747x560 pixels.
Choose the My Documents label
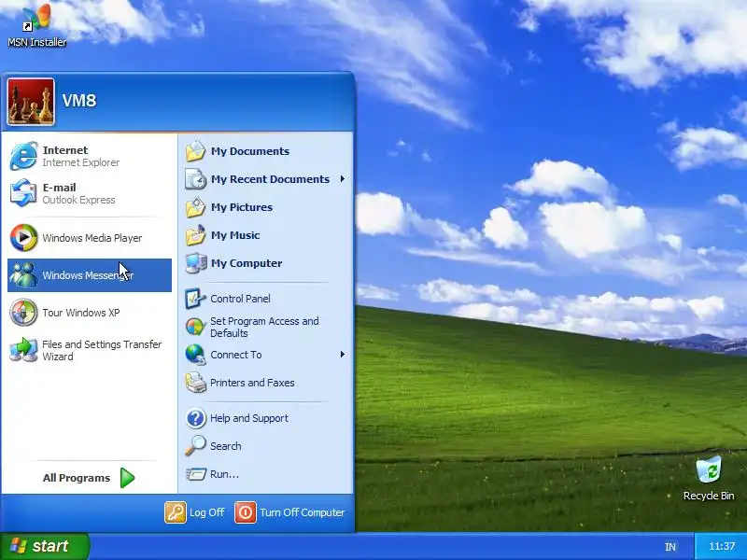tap(250, 151)
